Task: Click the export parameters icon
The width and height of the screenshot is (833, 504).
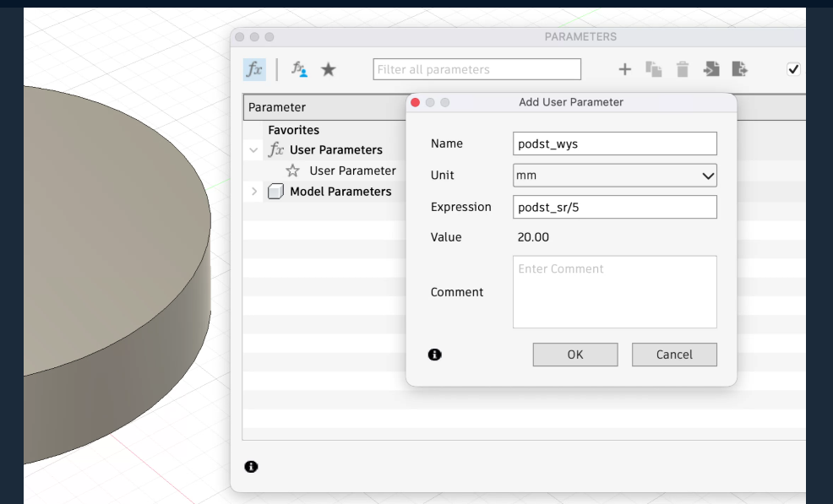Action: point(740,69)
